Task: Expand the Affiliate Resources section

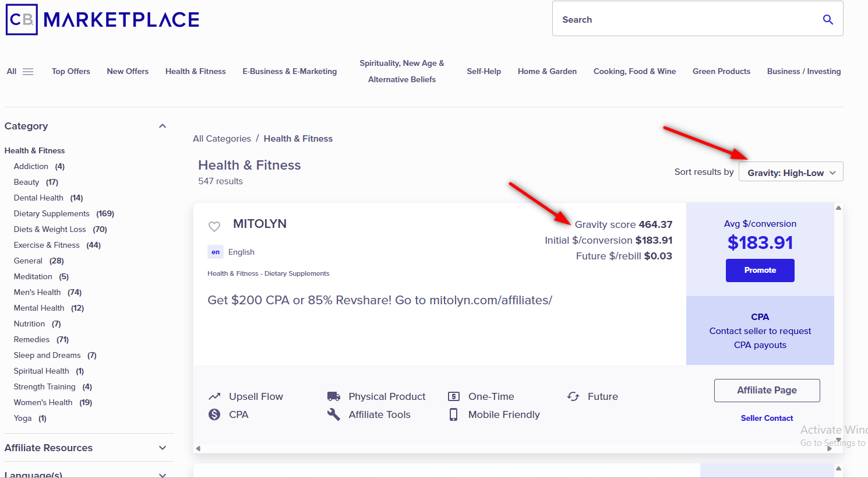Action: 163,448
